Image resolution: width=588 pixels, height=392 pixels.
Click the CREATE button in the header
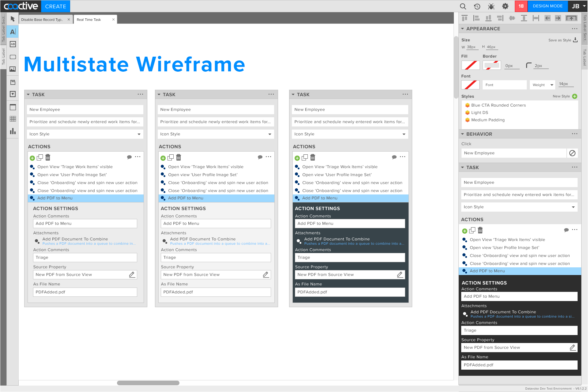55,6
